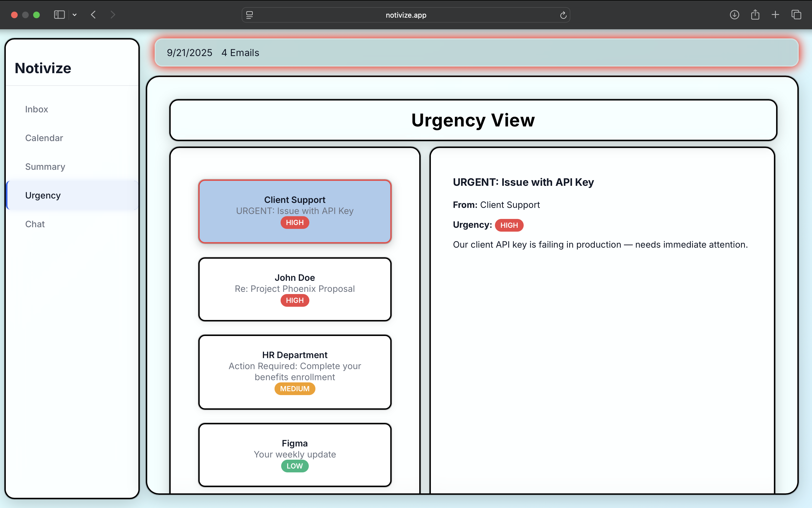The height and width of the screenshot is (508, 812).
Task: Select the Urgency sidebar item
Action: (43, 195)
